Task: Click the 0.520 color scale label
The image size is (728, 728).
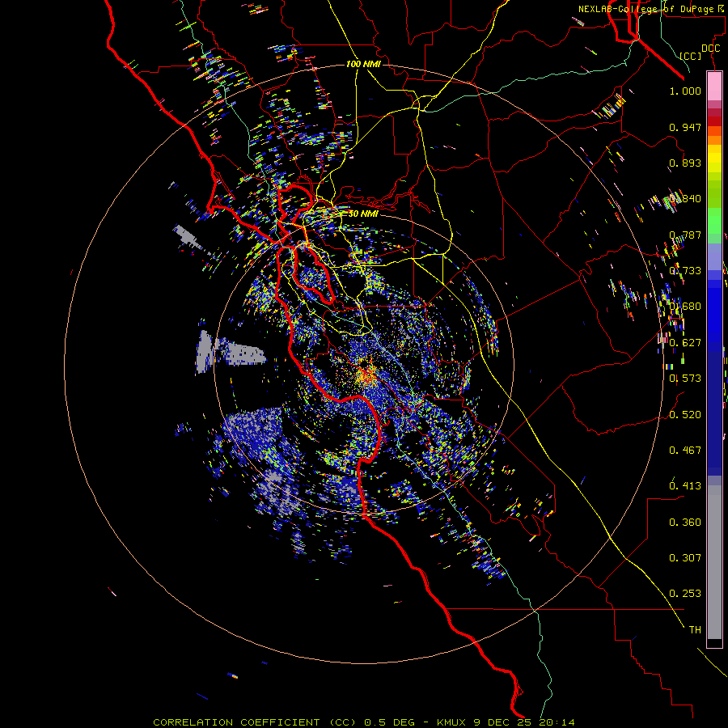Action: [685, 415]
